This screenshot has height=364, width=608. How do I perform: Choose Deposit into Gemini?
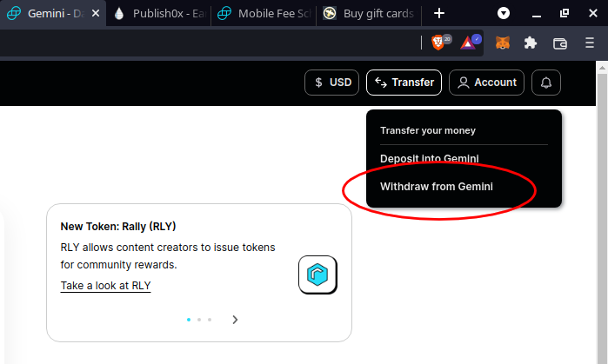(429, 158)
